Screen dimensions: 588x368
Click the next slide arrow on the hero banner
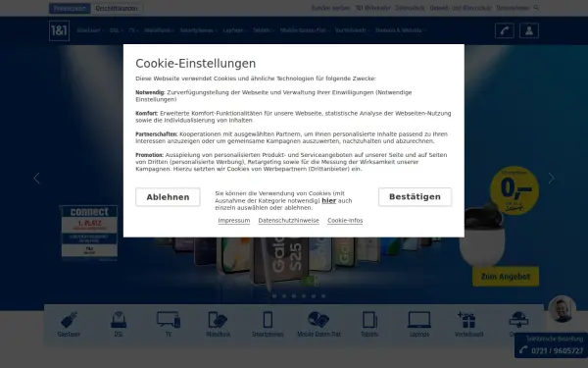click(551, 179)
